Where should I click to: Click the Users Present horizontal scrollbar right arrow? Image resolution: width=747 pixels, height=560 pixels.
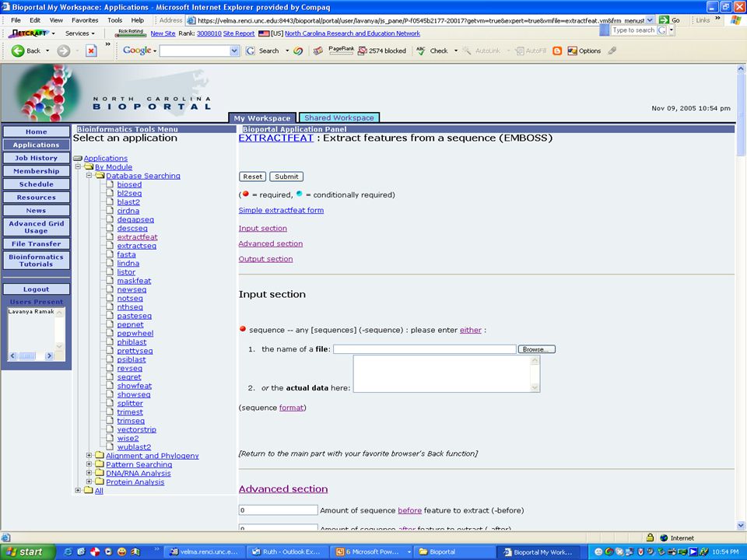click(x=49, y=355)
